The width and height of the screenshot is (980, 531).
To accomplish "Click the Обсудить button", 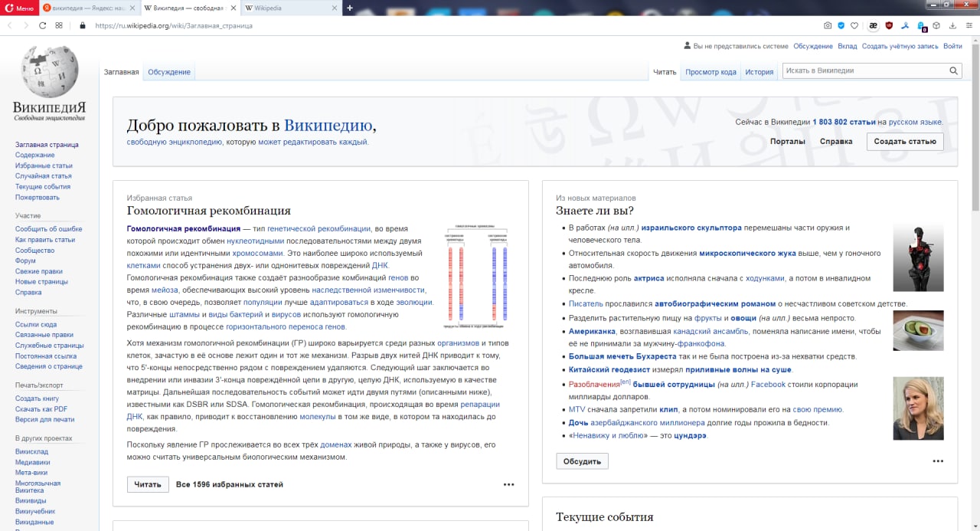I will (582, 461).
